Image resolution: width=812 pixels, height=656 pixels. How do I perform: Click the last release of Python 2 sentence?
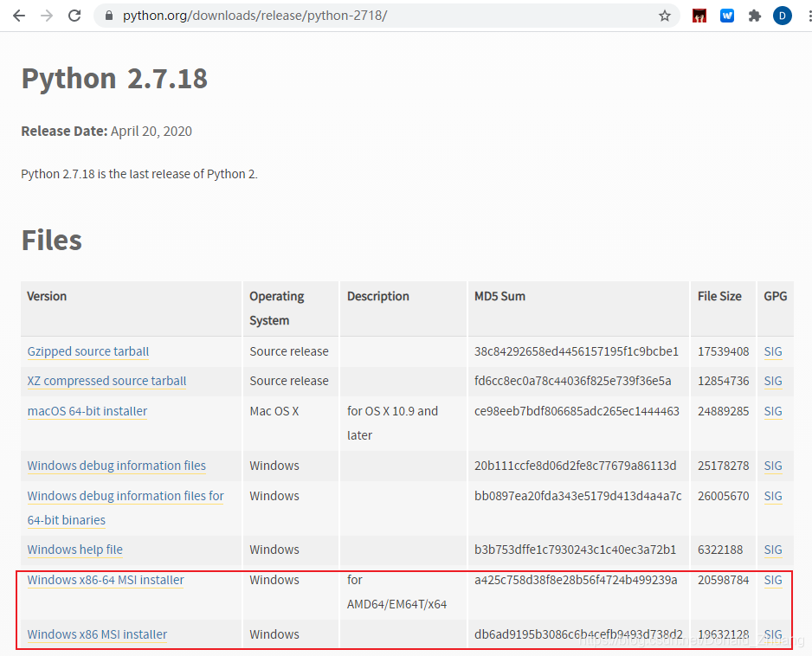pyautogui.click(x=139, y=174)
